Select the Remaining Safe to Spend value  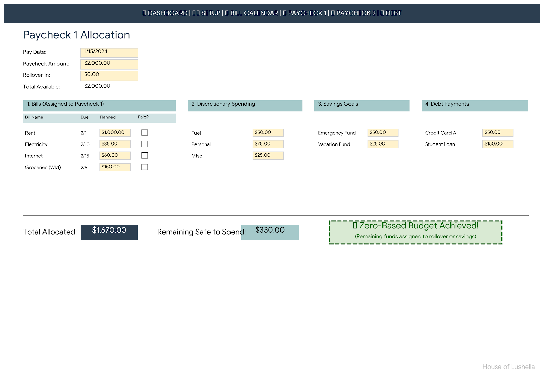[x=270, y=232]
